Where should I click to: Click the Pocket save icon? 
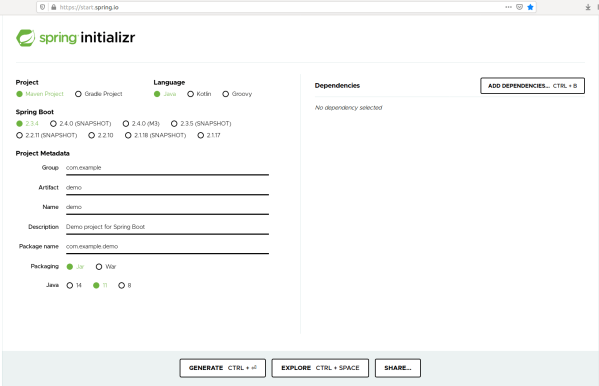[519, 7]
